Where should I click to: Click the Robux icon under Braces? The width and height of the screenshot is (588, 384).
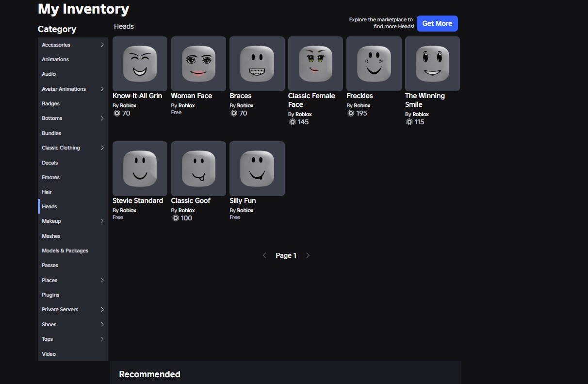[233, 113]
